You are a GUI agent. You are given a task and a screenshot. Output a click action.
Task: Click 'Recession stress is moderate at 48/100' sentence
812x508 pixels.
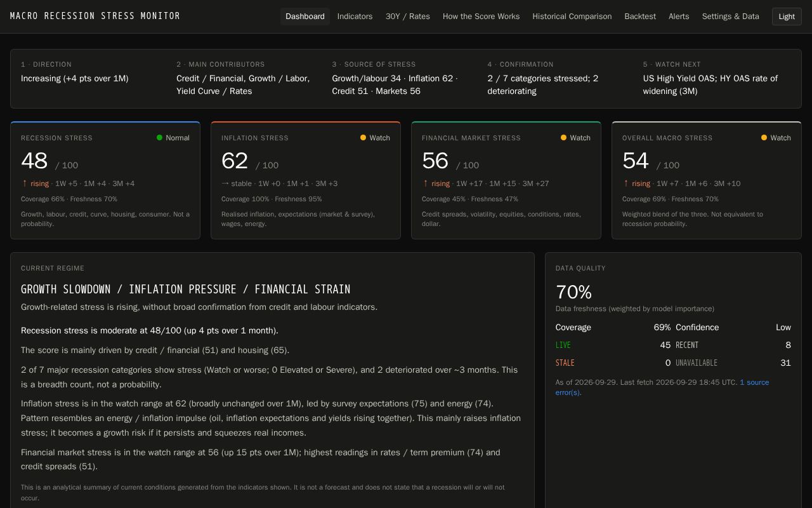pyautogui.click(x=150, y=331)
